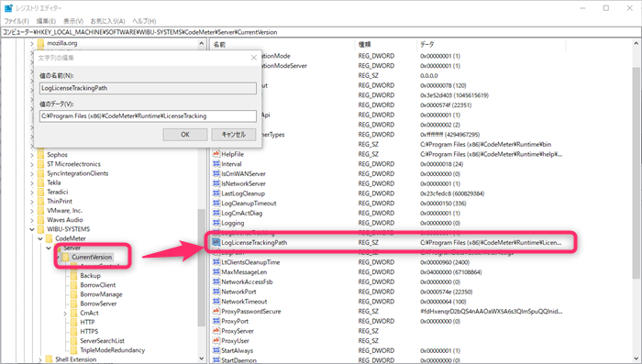This screenshot has height=364, width=642.
Task: Expand the Waves Audio key
Action: click(x=32, y=220)
